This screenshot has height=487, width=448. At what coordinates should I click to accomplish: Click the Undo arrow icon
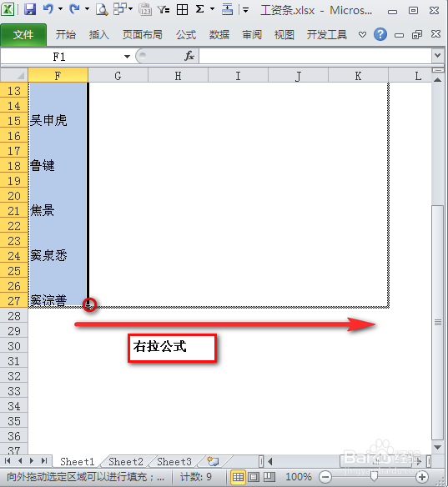(48, 9)
